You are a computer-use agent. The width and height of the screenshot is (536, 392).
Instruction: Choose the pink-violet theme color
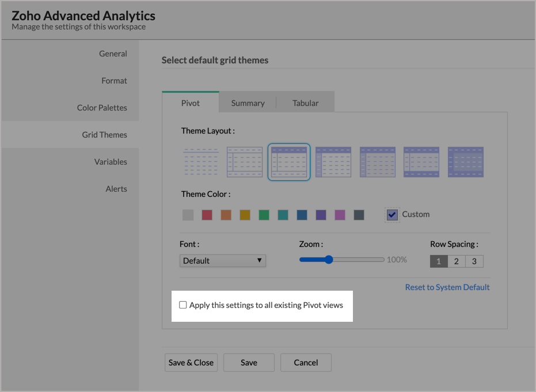point(340,215)
